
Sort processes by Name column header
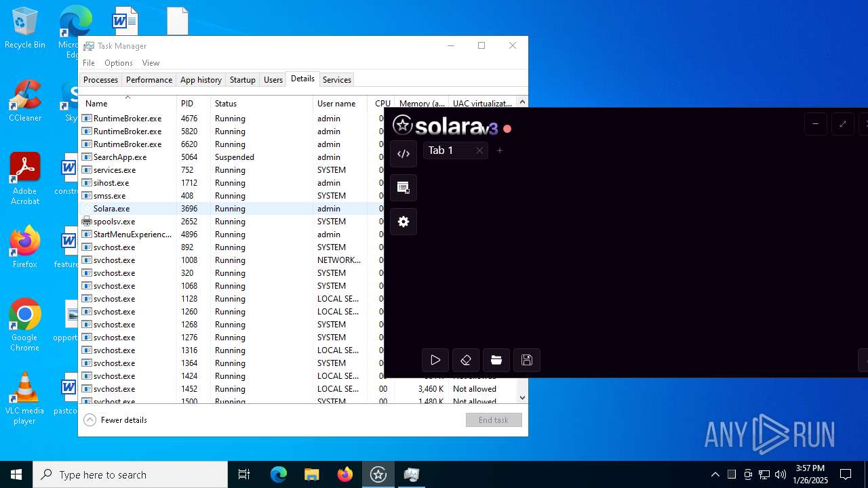(x=127, y=103)
